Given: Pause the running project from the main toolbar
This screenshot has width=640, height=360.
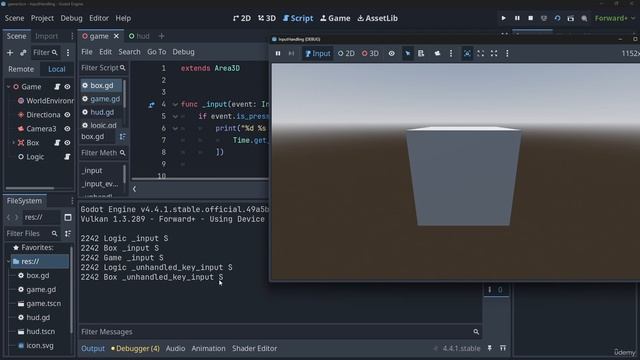Looking at the screenshot, I should [x=517, y=18].
